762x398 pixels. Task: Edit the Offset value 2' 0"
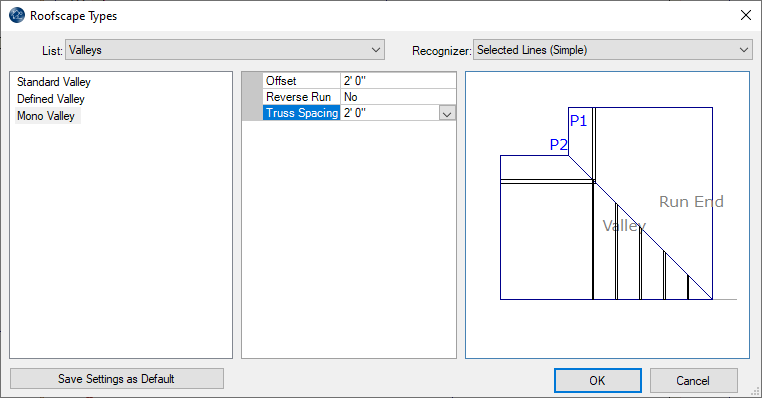pos(398,81)
